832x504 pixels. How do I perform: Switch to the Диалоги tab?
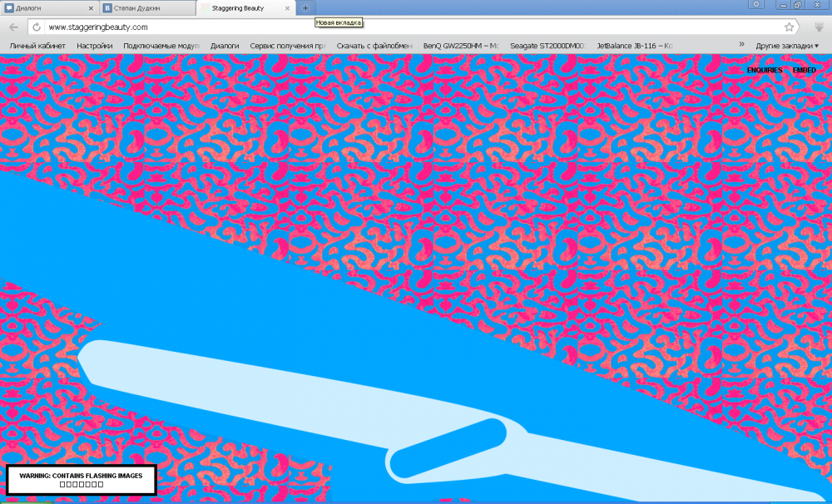42,7
